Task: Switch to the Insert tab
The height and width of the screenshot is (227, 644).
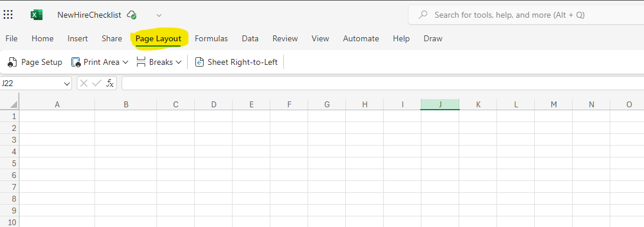Action: pos(78,38)
